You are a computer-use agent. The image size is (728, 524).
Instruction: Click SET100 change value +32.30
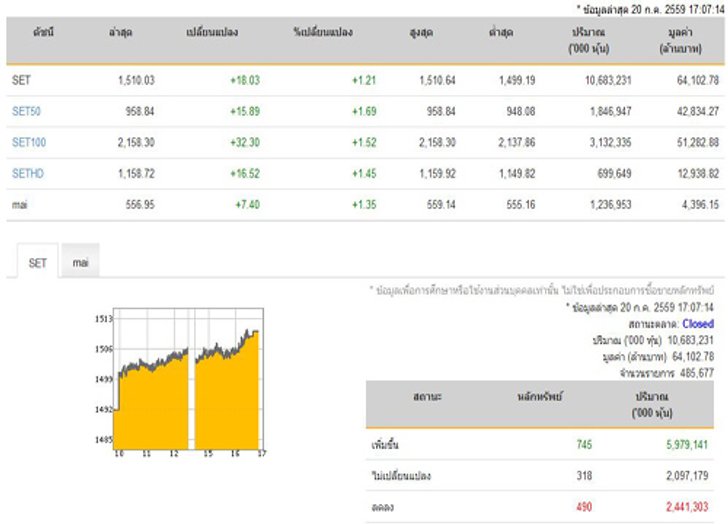click(245, 142)
